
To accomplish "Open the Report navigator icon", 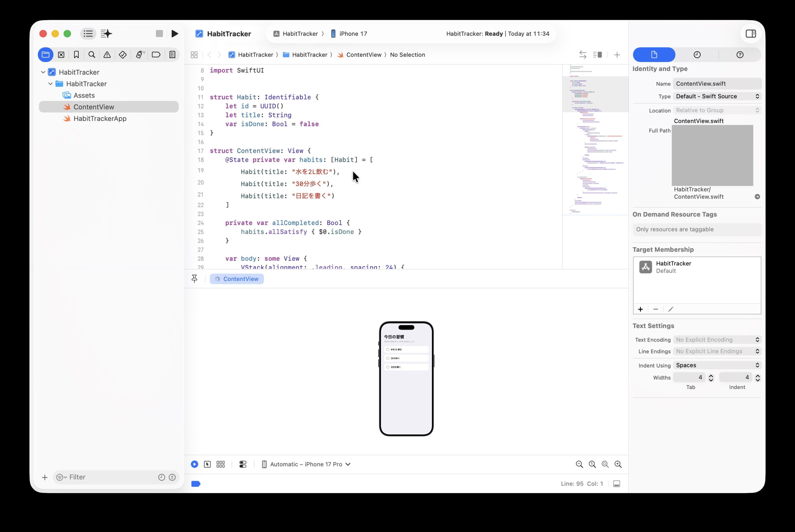I will pos(172,55).
